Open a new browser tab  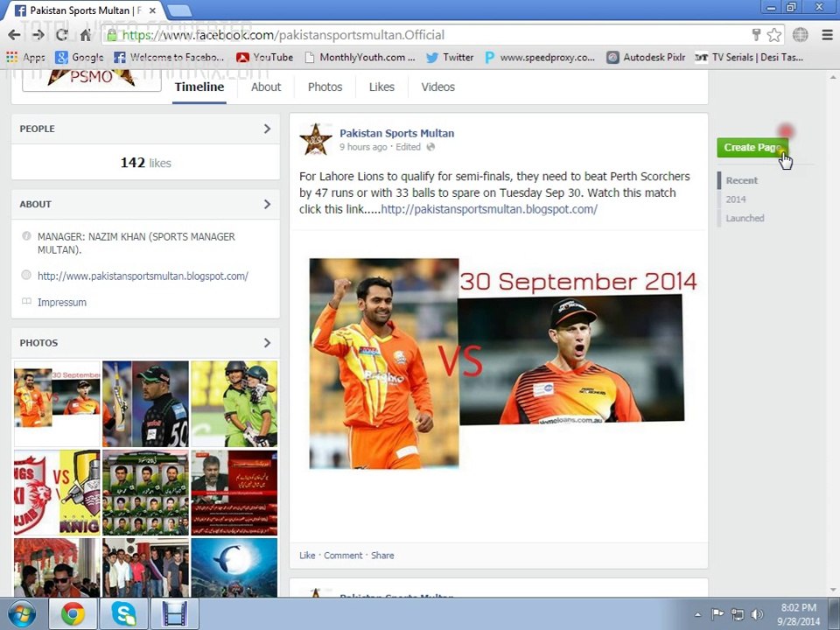[x=178, y=10]
